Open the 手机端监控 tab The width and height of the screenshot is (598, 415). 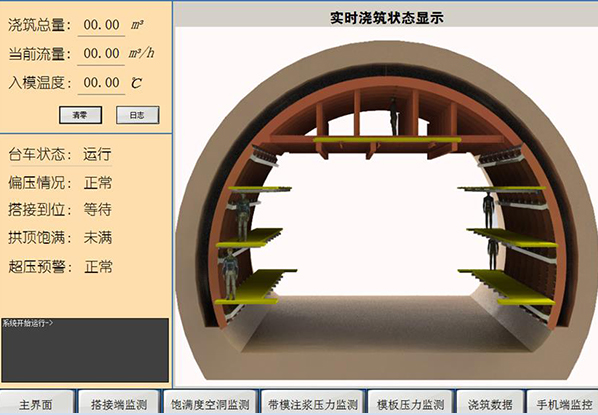coord(563,403)
